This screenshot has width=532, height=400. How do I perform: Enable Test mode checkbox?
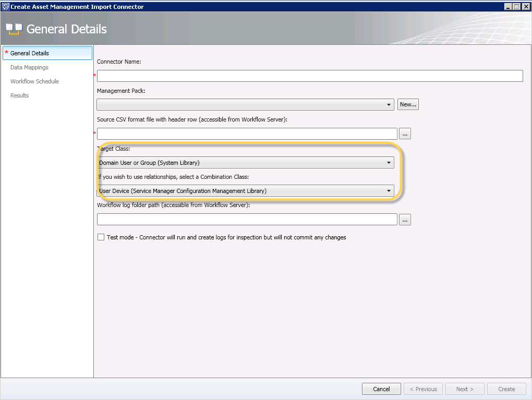[x=101, y=237]
